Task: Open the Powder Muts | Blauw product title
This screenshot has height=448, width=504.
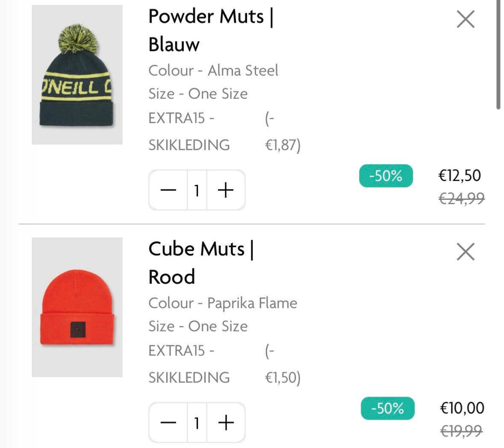Action: pos(211,30)
